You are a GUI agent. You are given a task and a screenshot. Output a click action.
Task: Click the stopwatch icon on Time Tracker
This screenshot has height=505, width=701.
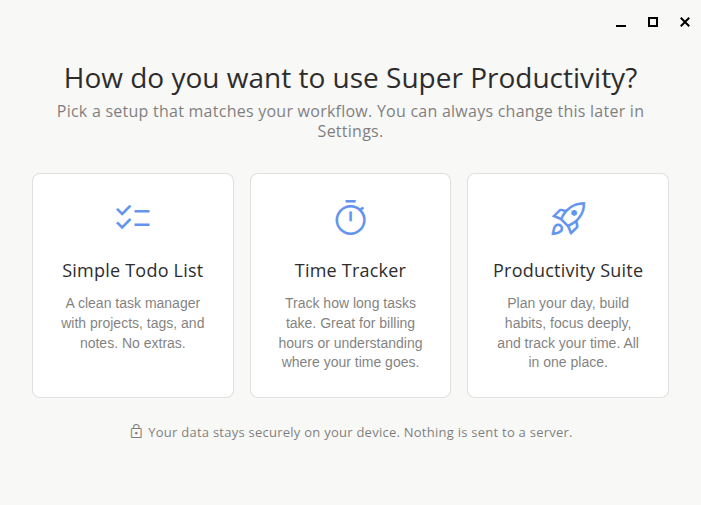(350, 217)
